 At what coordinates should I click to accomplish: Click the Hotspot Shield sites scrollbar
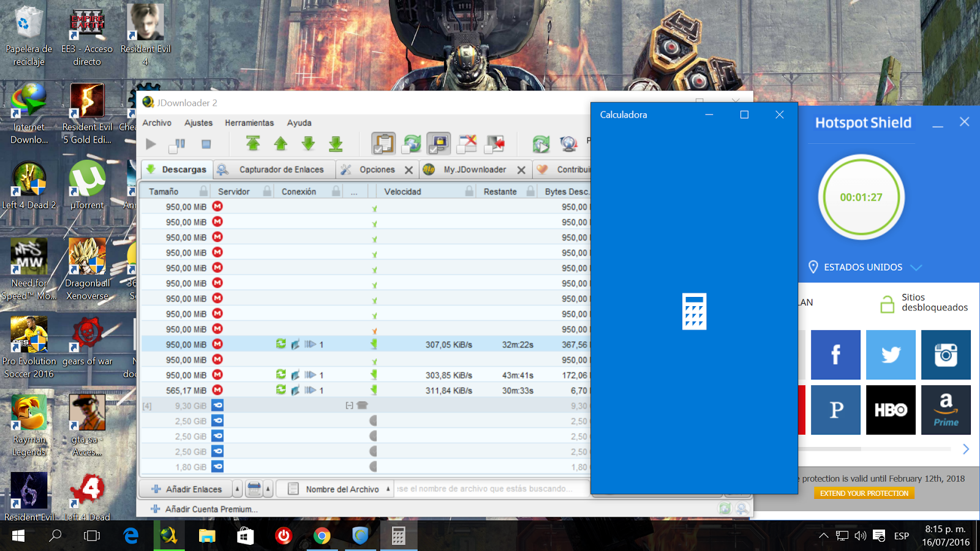[875, 449]
